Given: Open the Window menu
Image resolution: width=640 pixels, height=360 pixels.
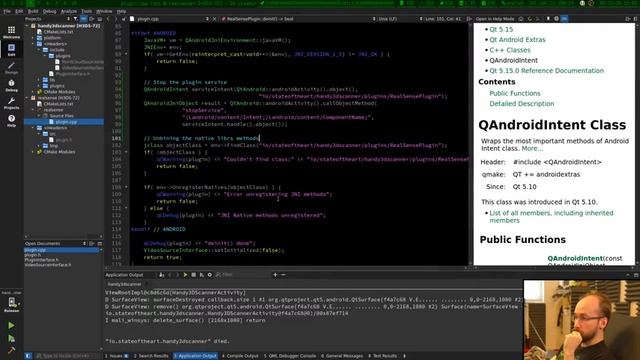Looking at the screenshot, I should pos(104,11).
